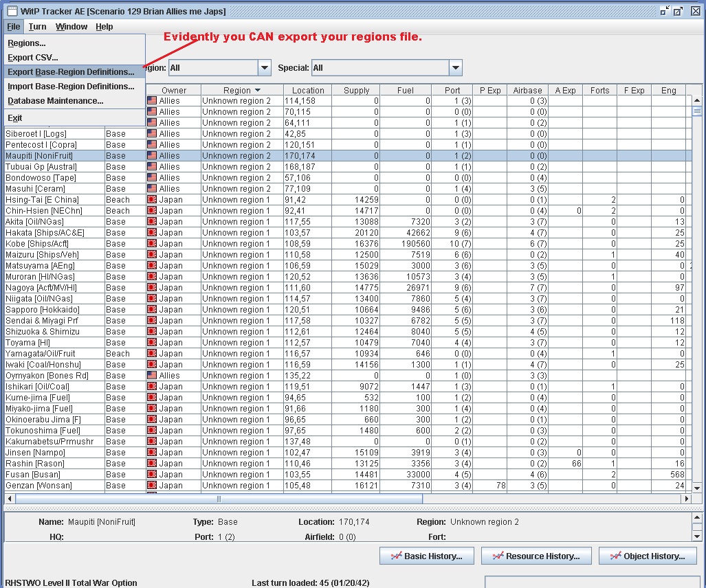Click Allies flag icon in Tubuai Gp row
This screenshot has height=588, width=706.
[152, 166]
